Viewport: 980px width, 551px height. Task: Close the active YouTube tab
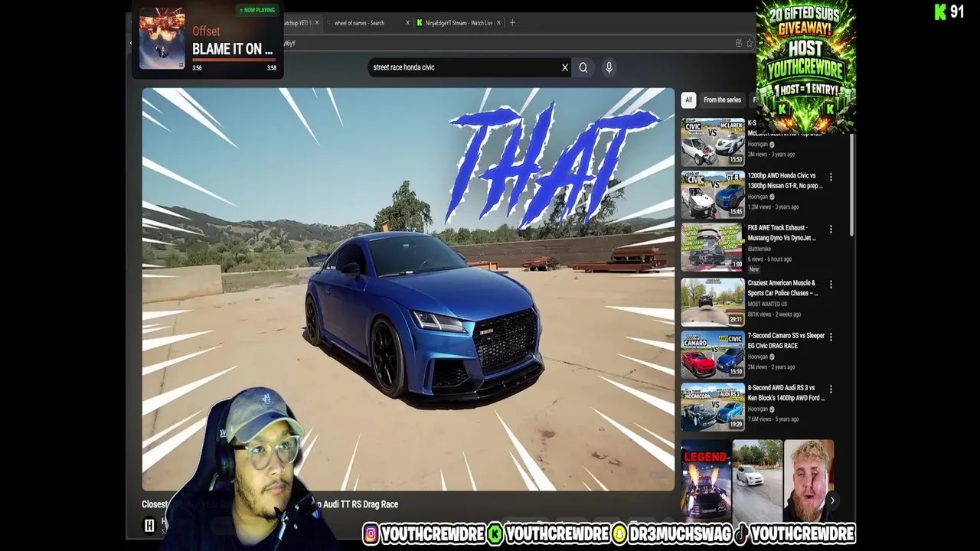(x=316, y=23)
